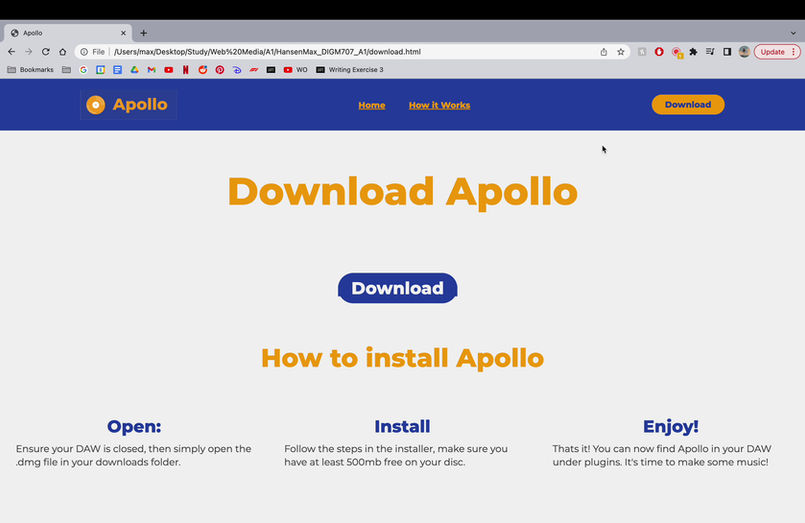Click the browser forward arrow
Screen dimensions: 805x523
click(x=29, y=52)
